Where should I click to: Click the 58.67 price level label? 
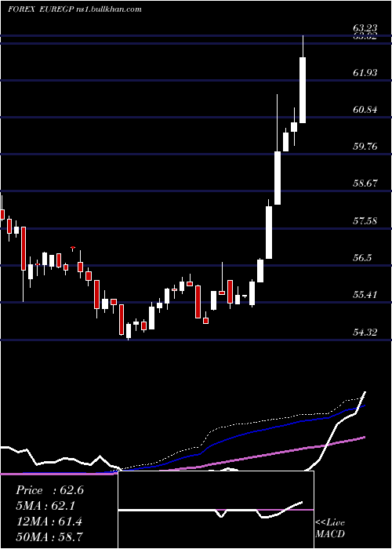click(365, 184)
